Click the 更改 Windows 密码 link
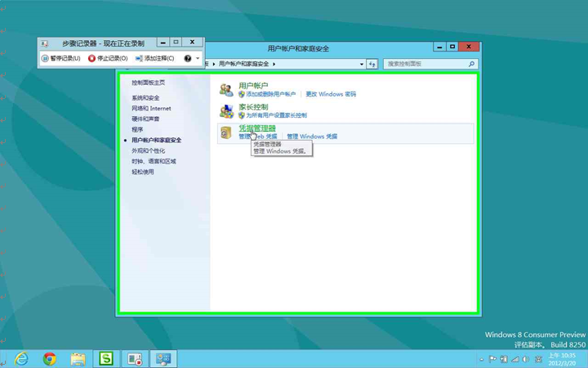The height and width of the screenshot is (368, 588). click(331, 94)
